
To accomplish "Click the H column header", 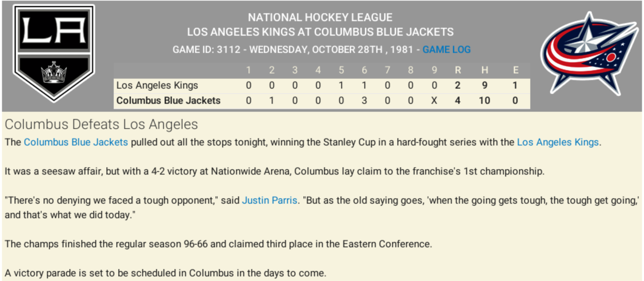I will tap(485, 70).
